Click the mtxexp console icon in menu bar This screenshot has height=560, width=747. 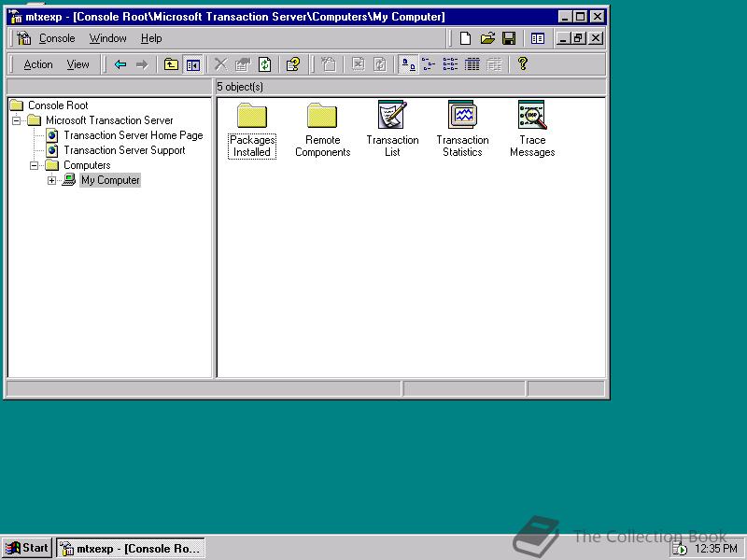pyautogui.click(x=23, y=38)
